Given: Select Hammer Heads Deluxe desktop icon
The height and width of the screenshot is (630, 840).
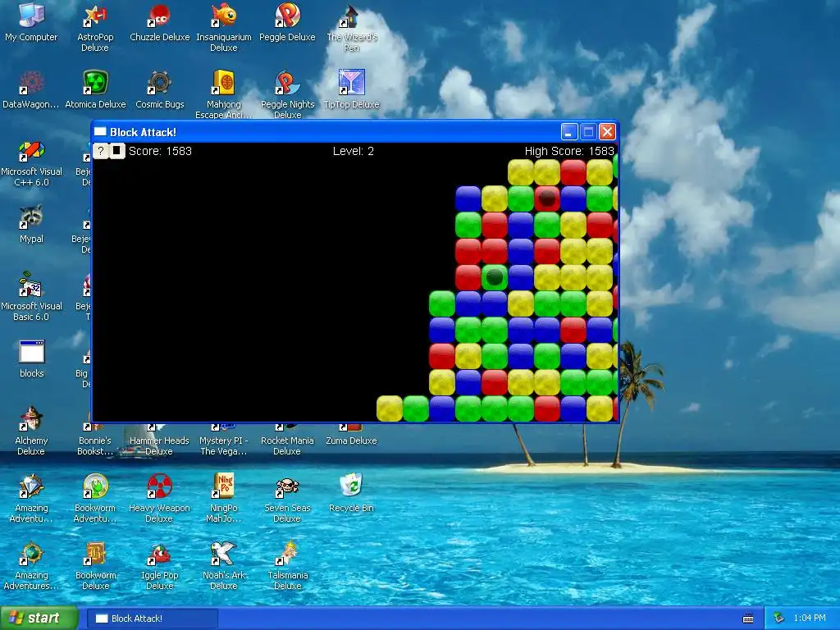Looking at the screenshot, I should click(160, 441).
